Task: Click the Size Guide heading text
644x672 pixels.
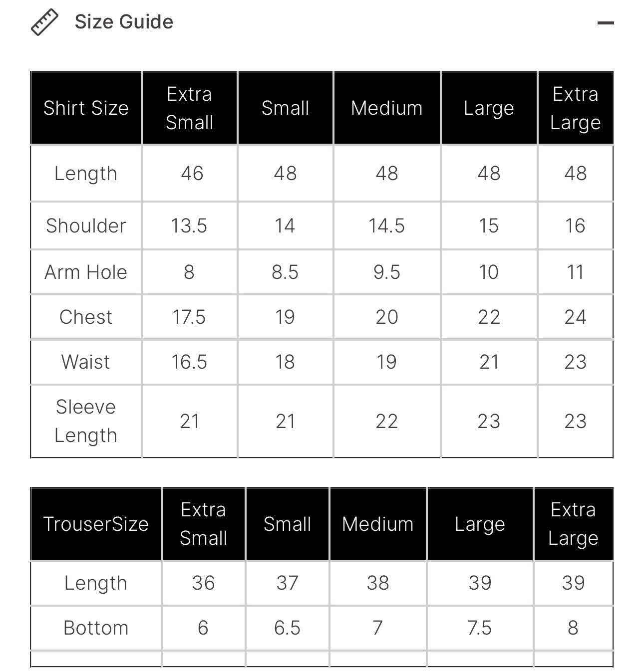Action: coord(124,22)
